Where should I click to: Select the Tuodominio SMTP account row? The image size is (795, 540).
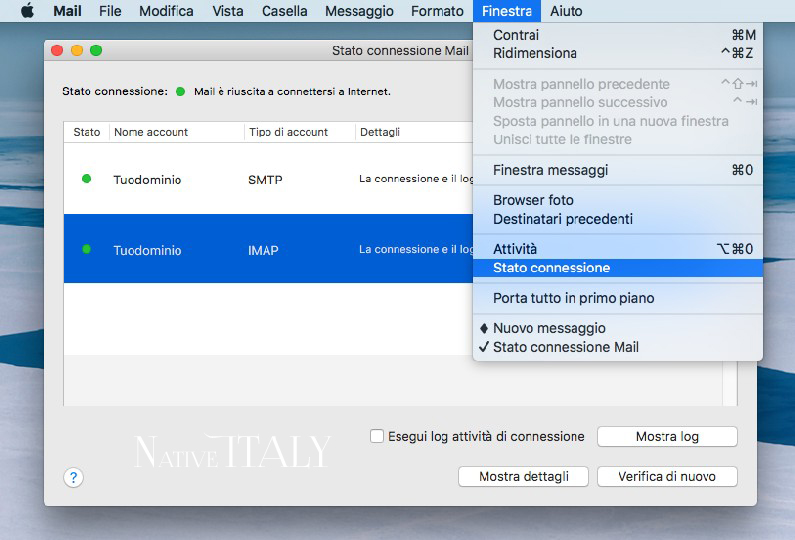tap(269, 178)
